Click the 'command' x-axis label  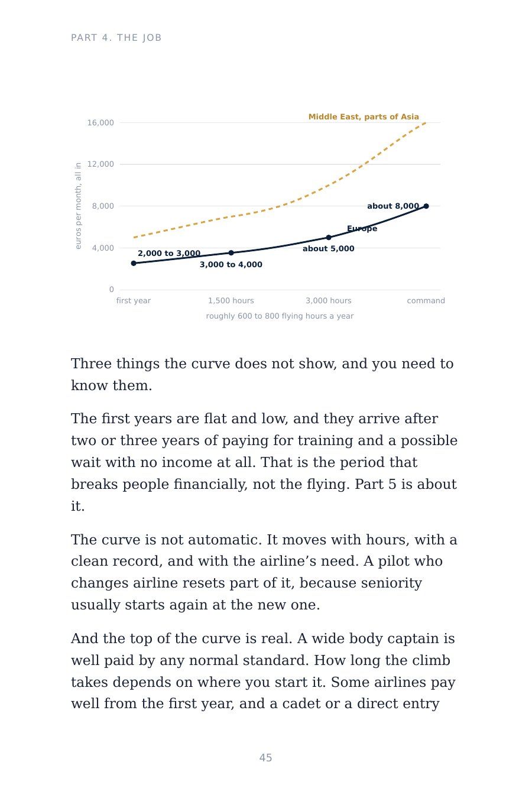click(x=426, y=301)
